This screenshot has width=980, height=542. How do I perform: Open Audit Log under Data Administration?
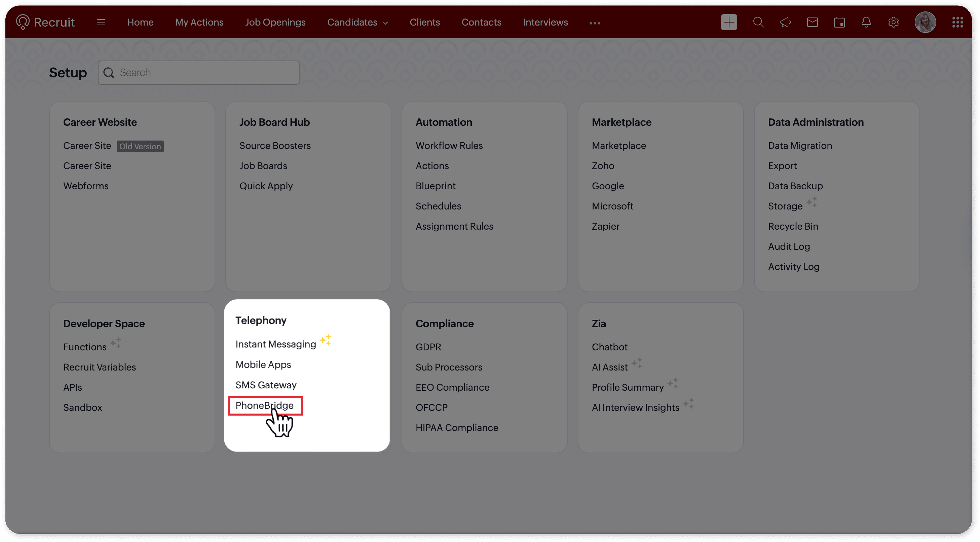pos(789,246)
